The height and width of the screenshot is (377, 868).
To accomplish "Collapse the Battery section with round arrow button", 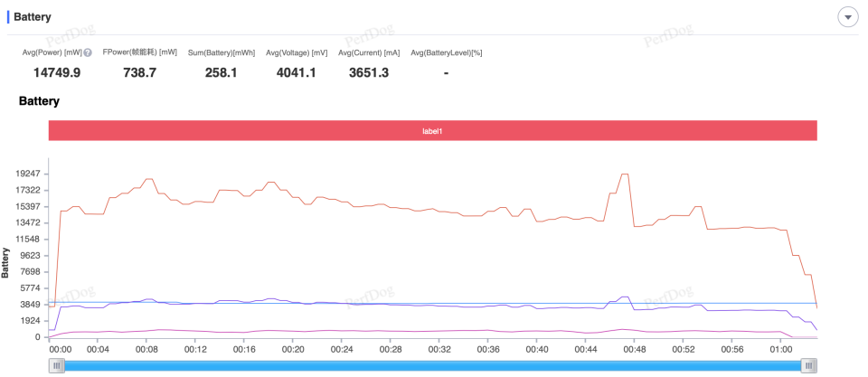I will click(847, 17).
